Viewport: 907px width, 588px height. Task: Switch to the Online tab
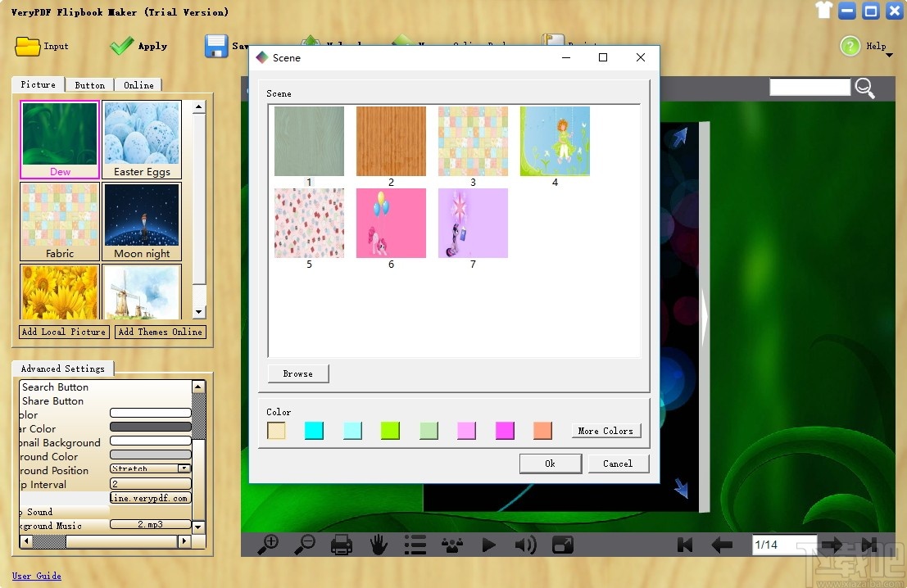point(138,84)
